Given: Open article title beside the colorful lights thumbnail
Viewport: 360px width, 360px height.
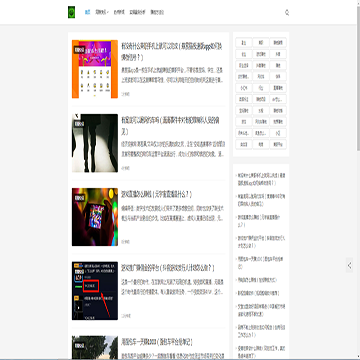Looking at the screenshot, I should (x=157, y=194).
